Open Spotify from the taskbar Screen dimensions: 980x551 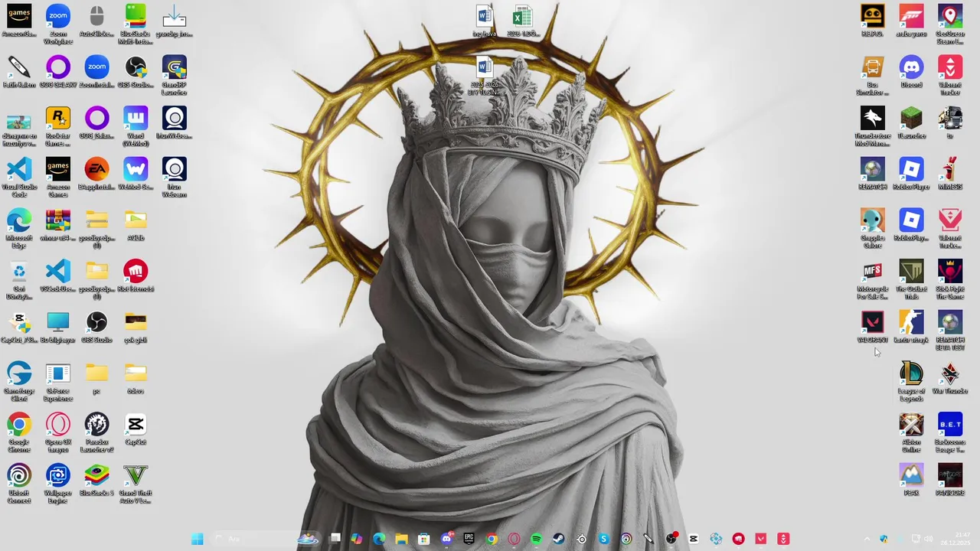[536, 539]
